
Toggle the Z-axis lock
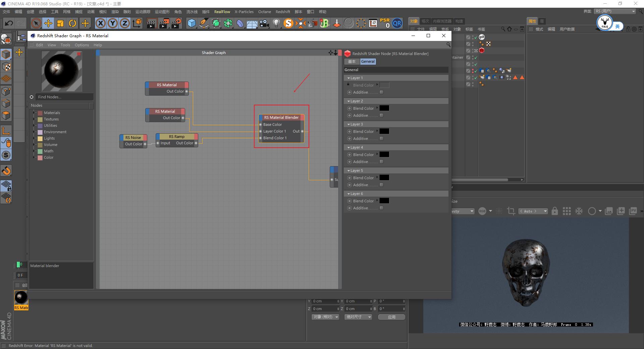(x=124, y=23)
